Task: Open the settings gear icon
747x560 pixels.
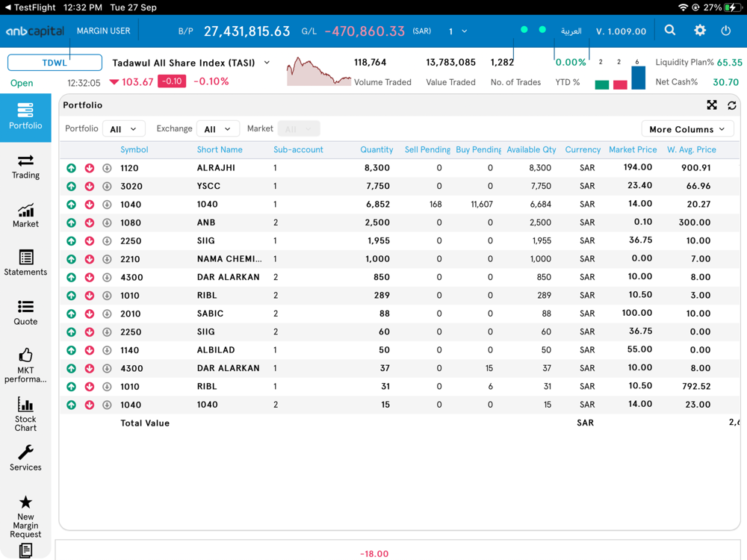Action: [x=699, y=31]
